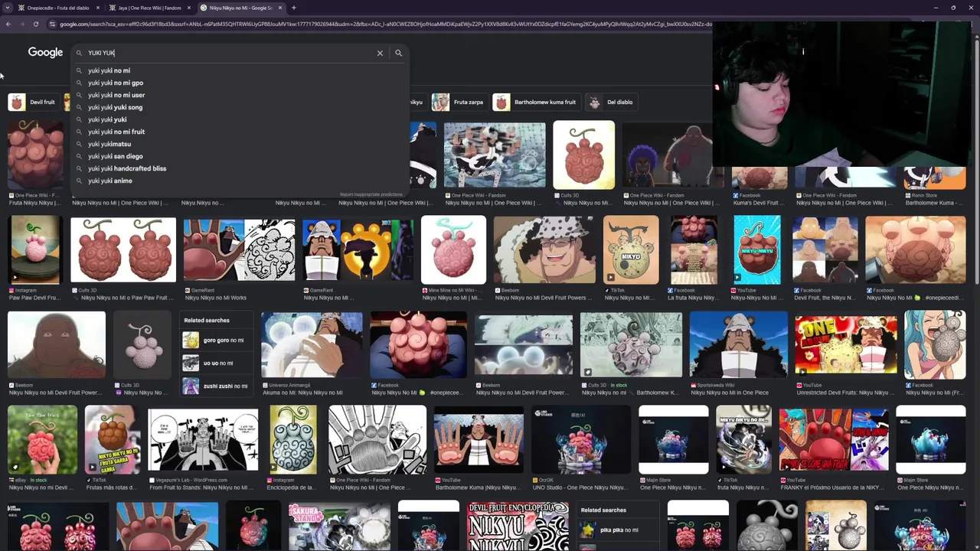This screenshot has height=551, width=980.
Task: Reload the page with the refresh icon
Action: (x=35, y=24)
